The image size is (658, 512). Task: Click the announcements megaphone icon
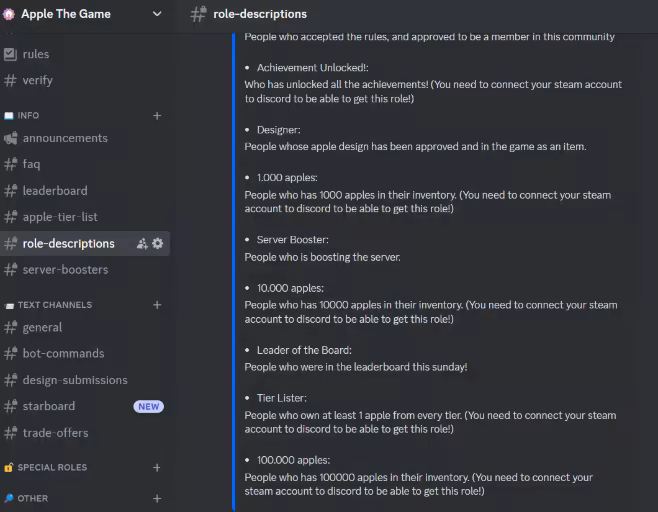tap(10, 138)
